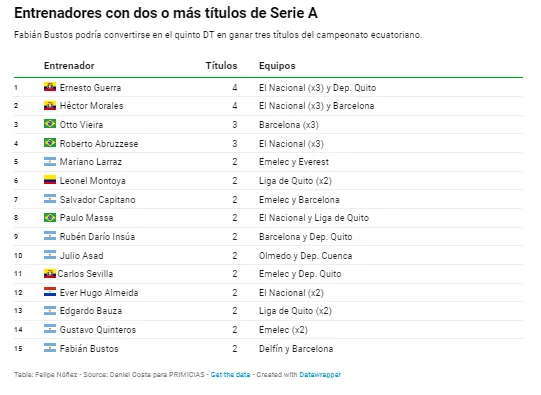Click the Entrenador column header
The width and height of the screenshot is (541, 395).
[69, 66]
